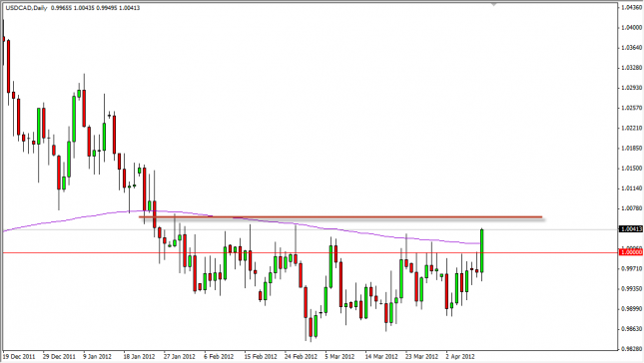Click the 23 Mar 2012 date label
The image size is (644, 363).
[x=421, y=356]
